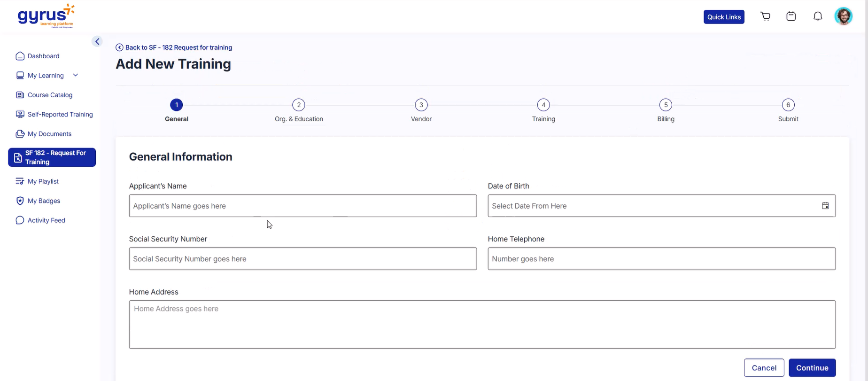Image resolution: width=868 pixels, height=381 pixels.
Task: Click the Activity Feed chat icon
Action: 20,220
